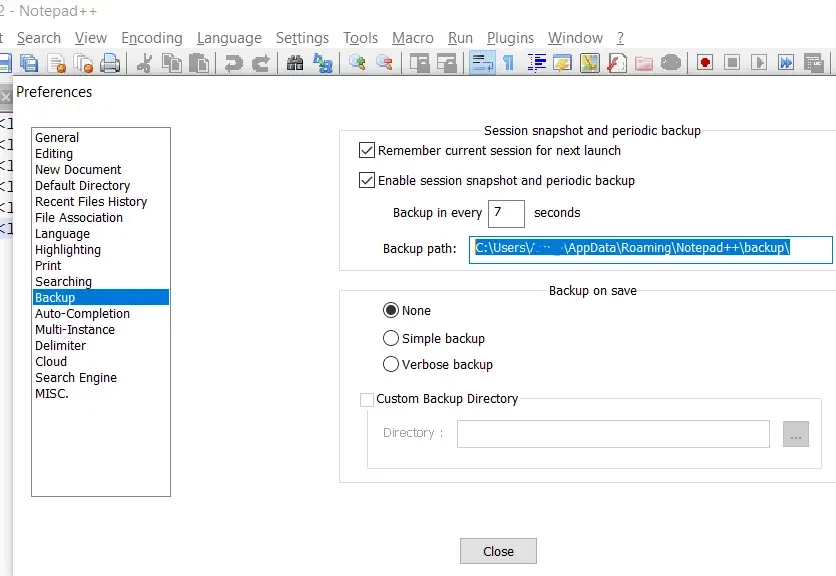Select Auto-Completion in the preferences list
This screenshot has height=576, width=836.
82,313
